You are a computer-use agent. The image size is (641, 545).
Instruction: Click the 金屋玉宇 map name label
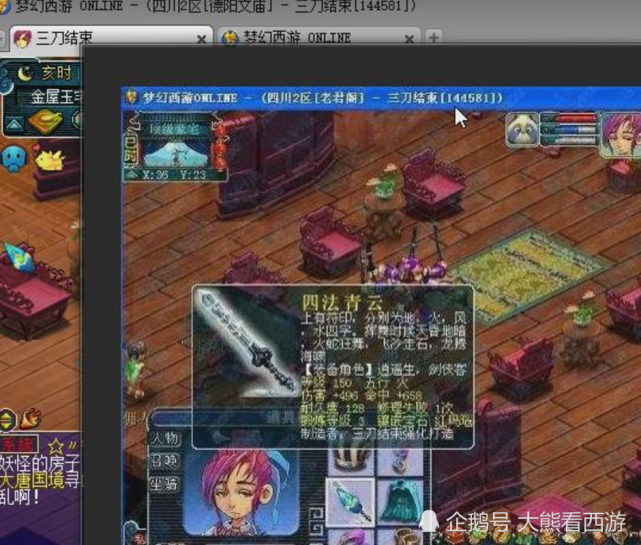[56, 97]
